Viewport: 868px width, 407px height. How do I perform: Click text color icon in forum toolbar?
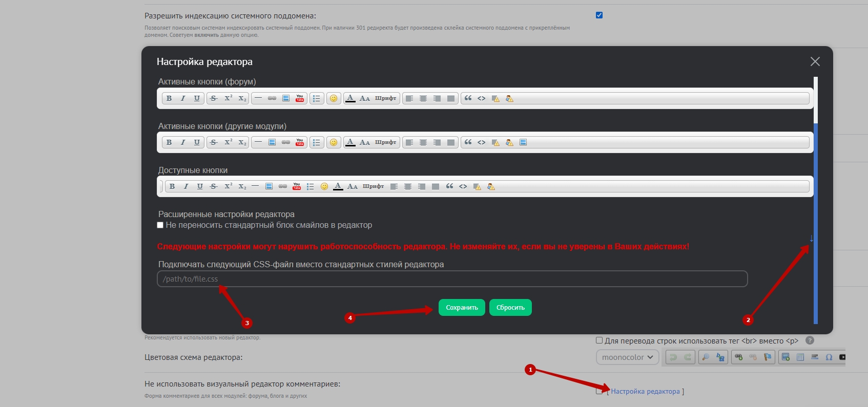pos(350,98)
